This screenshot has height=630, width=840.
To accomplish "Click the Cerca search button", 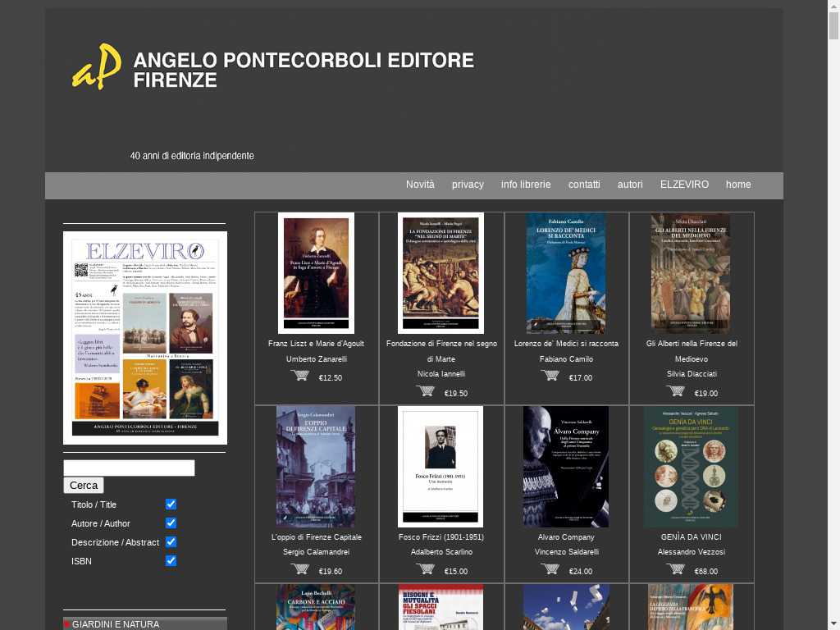I will tap(84, 486).
